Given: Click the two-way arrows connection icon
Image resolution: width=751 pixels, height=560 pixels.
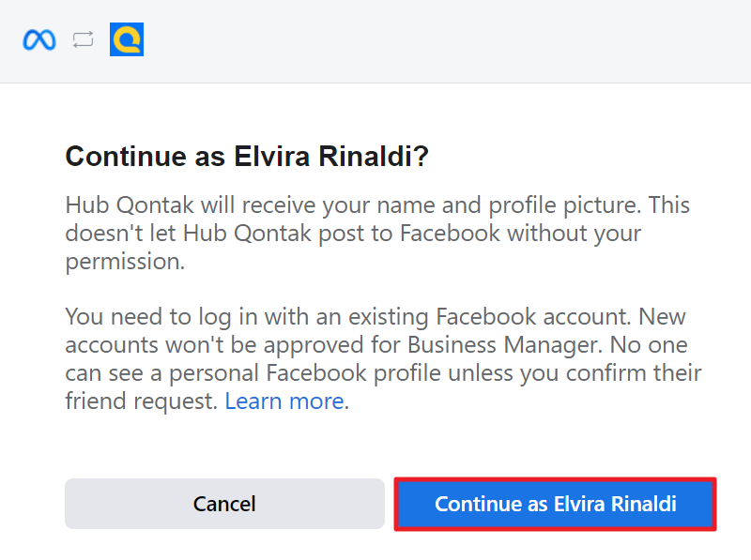Looking at the screenshot, I should tap(83, 39).
